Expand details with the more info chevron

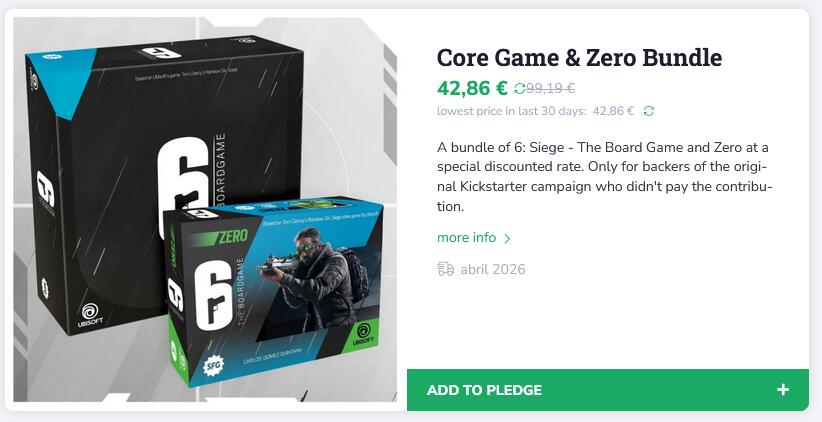(507, 238)
